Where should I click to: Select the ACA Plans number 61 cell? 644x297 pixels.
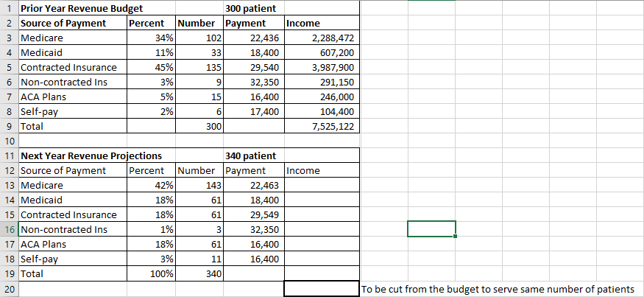pyautogui.click(x=199, y=245)
